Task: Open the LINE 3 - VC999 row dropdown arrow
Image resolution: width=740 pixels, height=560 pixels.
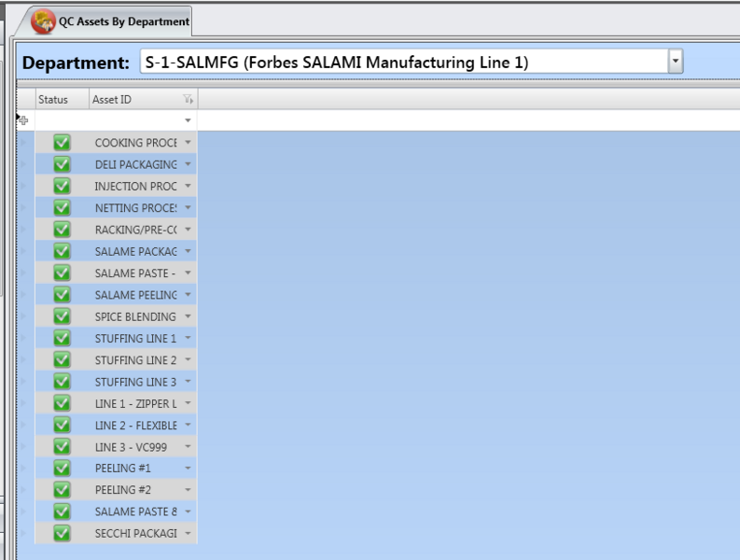Action: [x=188, y=446]
